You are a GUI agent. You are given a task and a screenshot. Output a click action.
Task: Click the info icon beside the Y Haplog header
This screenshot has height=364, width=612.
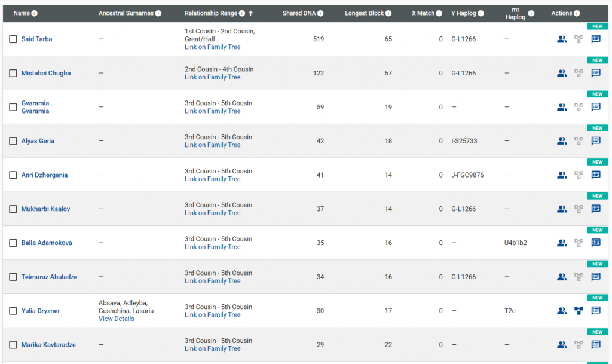(481, 13)
